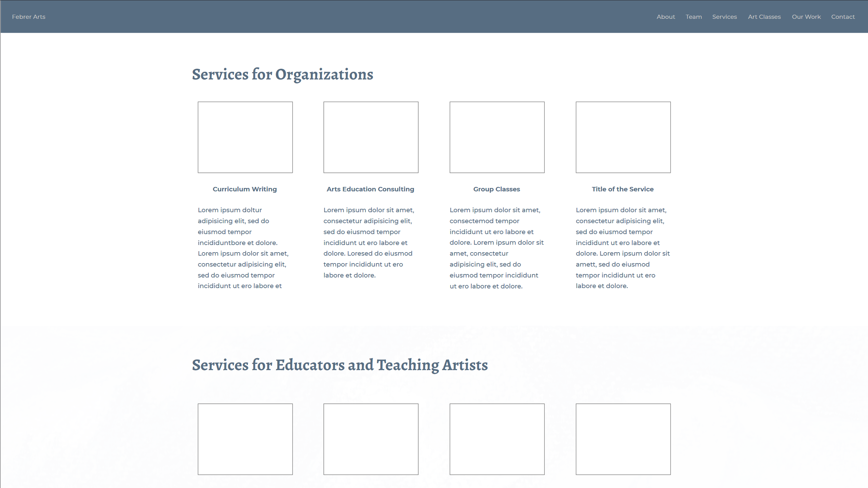Click first image box in the Educators section

[245, 439]
